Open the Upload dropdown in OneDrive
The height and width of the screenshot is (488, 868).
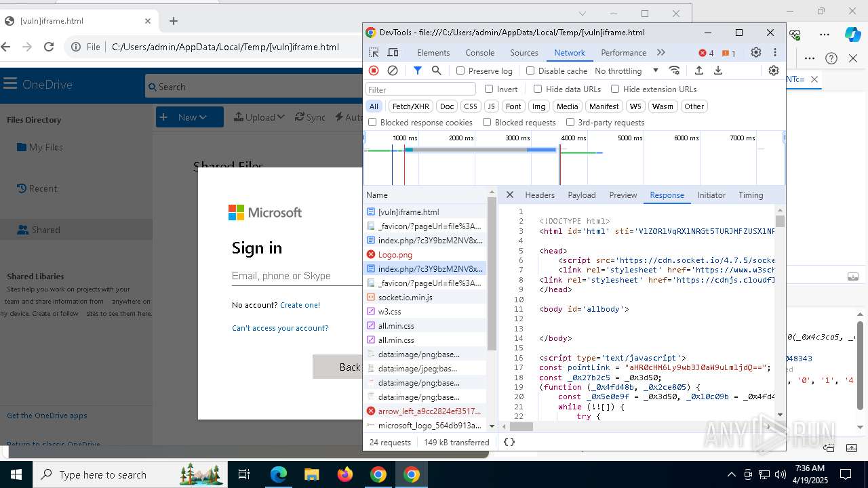click(259, 117)
